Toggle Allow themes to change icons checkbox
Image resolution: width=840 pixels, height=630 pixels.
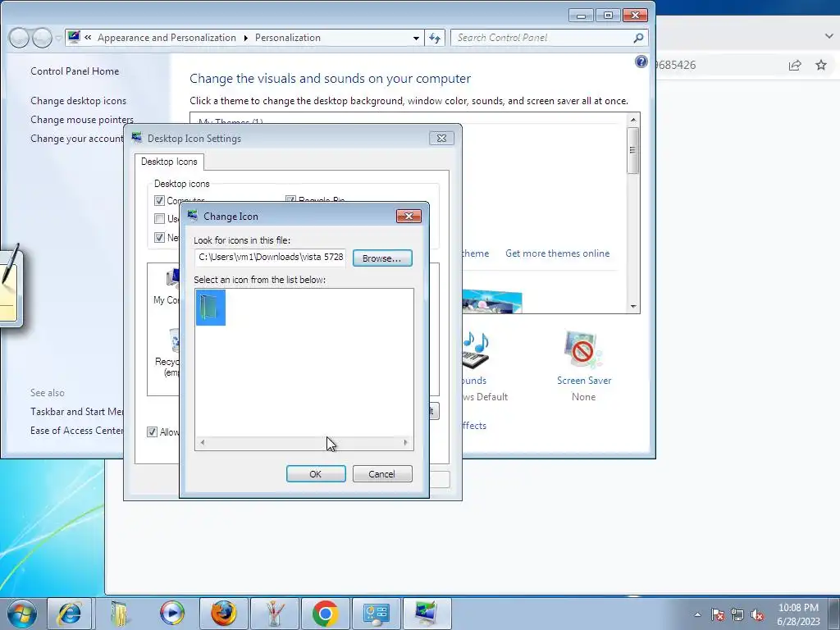152,431
